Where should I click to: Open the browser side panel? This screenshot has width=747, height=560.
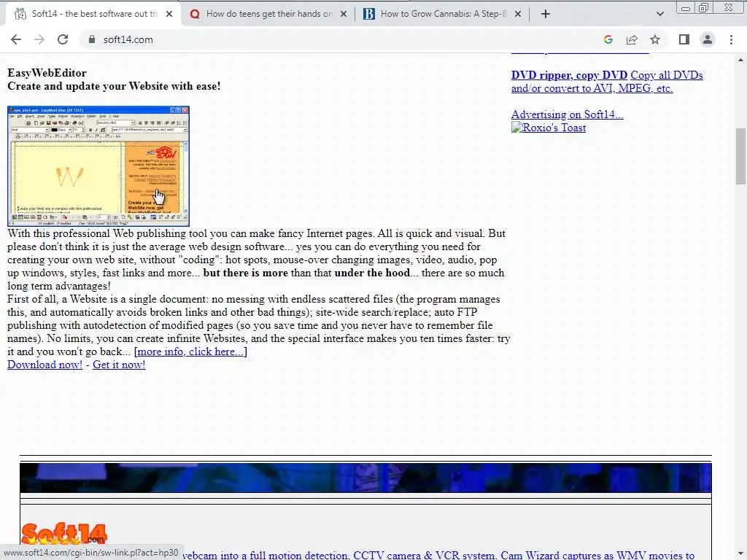[x=684, y=39]
